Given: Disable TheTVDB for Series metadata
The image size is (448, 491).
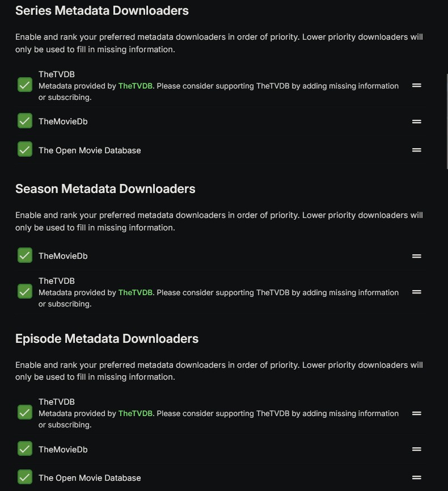Looking at the screenshot, I should pos(25,85).
